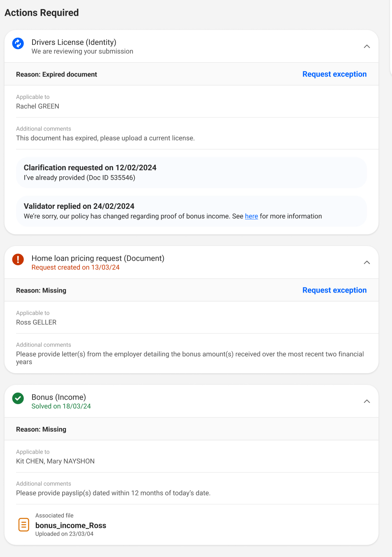392x557 pixels.
Task: Click the applicant name Ross GELLER
Action: click(36, 322)
